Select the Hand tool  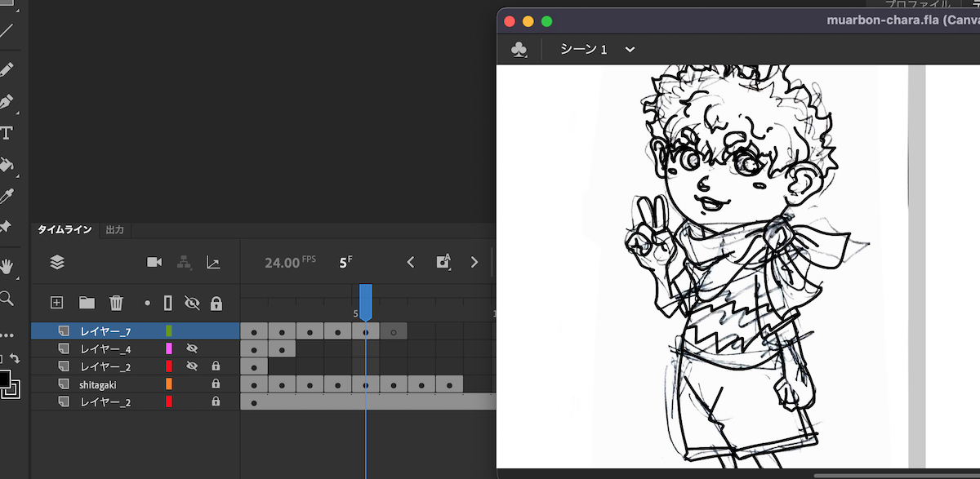(7, 266)
